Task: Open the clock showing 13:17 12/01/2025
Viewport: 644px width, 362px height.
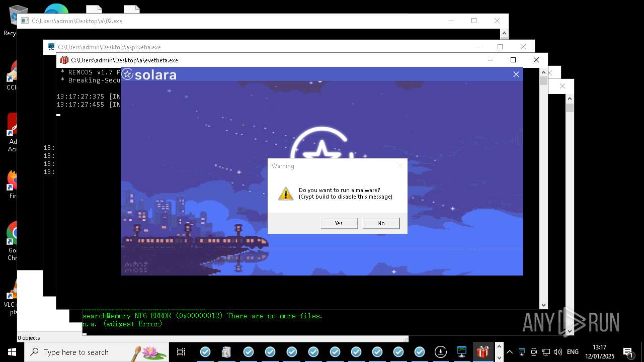Action: [x=600, y=352]
